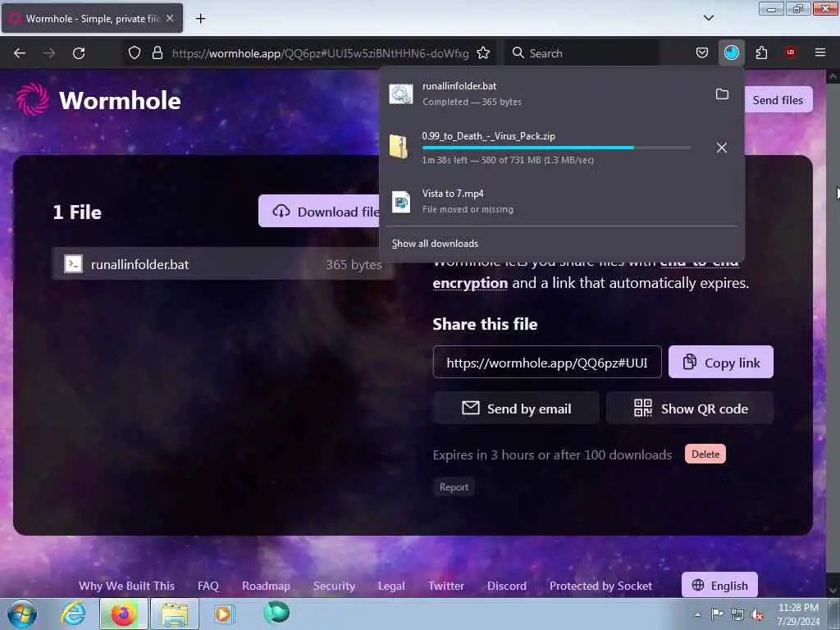Image resolution: width=840 pixels, height=630 pixels.
Task: Toggle the downloads panel toolbar button
Action: [x=731, y=53]
